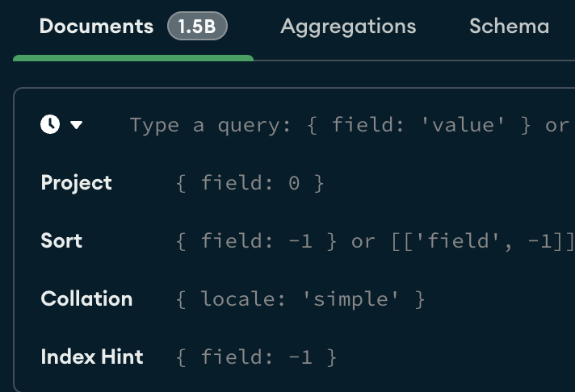Switch to the Schema tab
The width and height of the screenshot is (575, 392).
[x=509, y=27]
